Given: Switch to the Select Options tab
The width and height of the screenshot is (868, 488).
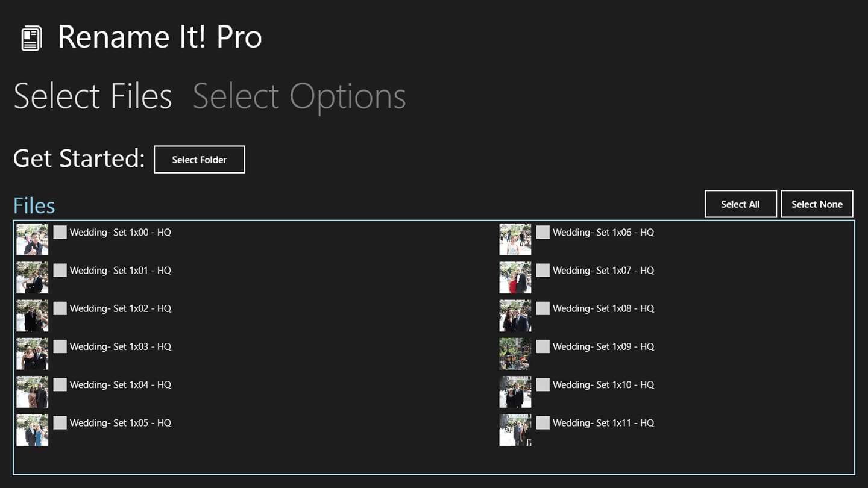Looking at the screenshot, I should pos(299,96).
